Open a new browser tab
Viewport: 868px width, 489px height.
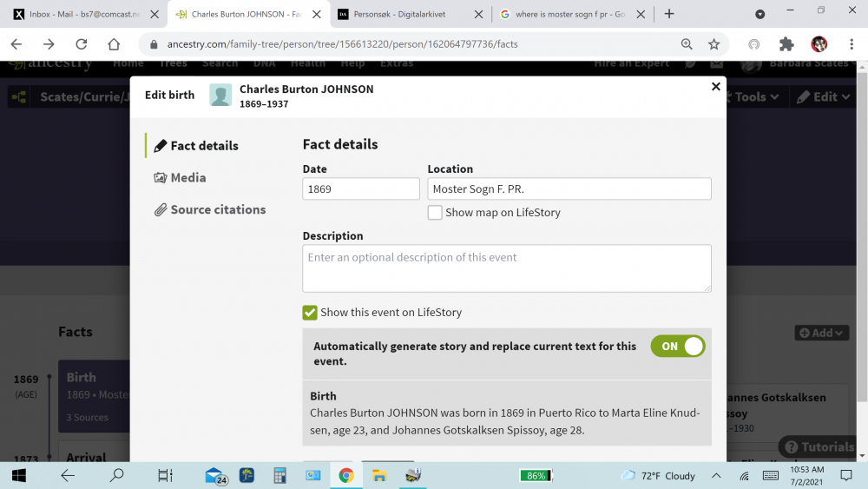pos(669,14)
